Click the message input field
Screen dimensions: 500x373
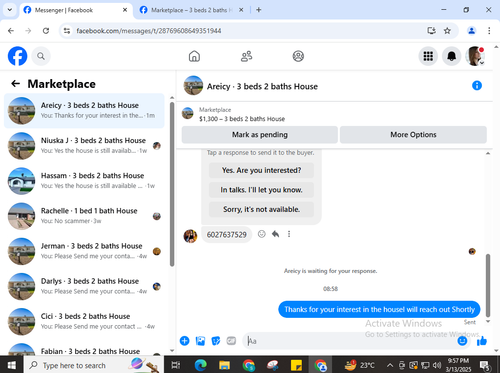coord(350,341)
